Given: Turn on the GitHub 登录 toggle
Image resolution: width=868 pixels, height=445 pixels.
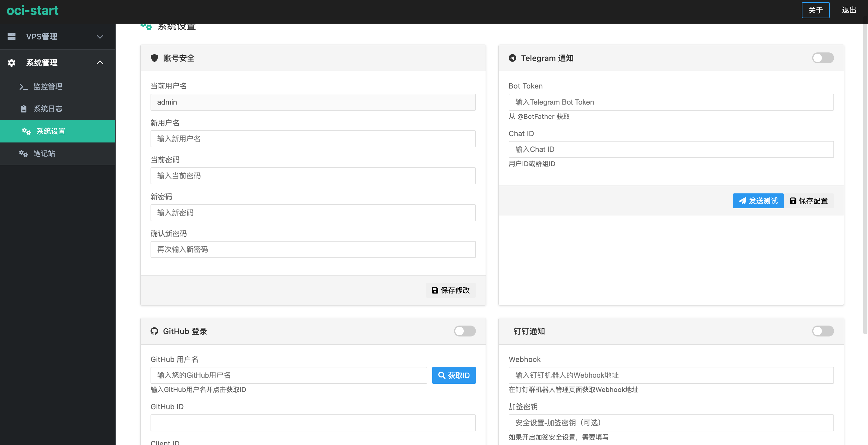Looking at the screenshot, I should (464, 331).
